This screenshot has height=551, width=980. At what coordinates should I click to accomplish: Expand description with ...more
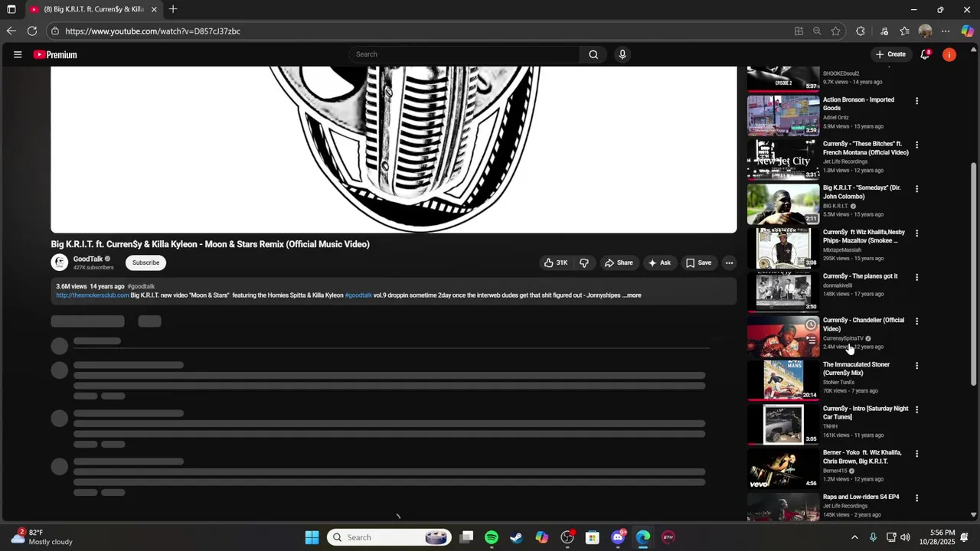coord(632,295)
